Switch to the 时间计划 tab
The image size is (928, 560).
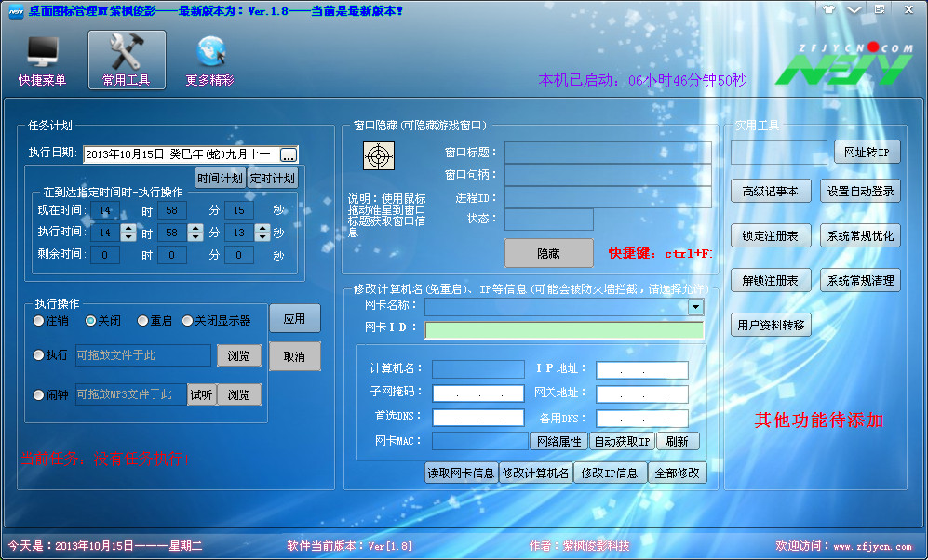220,179
